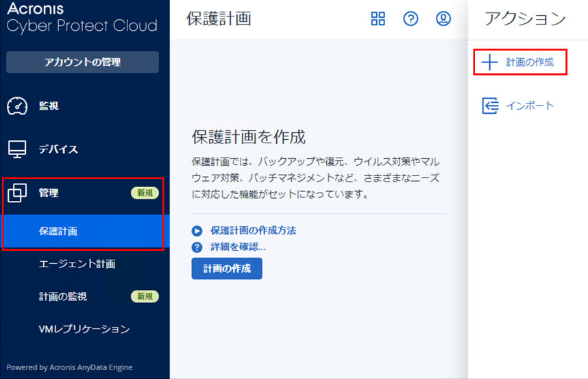Click the import arrow icon
This screenshot has height=379, width=588.
pyautogui.click(x=490, y=106)
